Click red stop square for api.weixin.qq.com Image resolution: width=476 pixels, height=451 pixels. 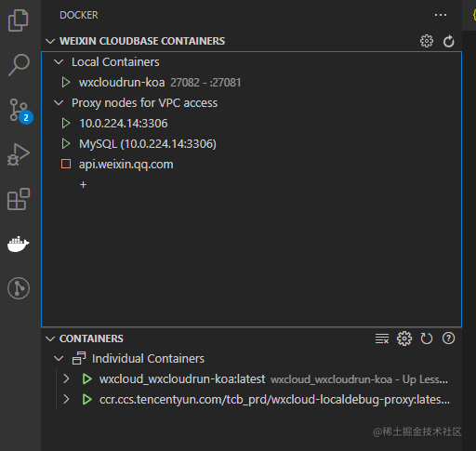(x=66, y=164)
